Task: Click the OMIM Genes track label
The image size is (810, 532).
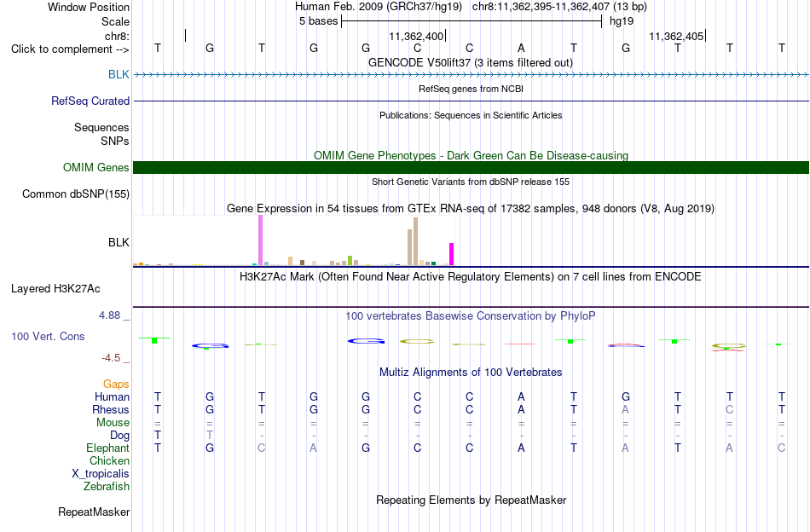Action: pos(96,167)
